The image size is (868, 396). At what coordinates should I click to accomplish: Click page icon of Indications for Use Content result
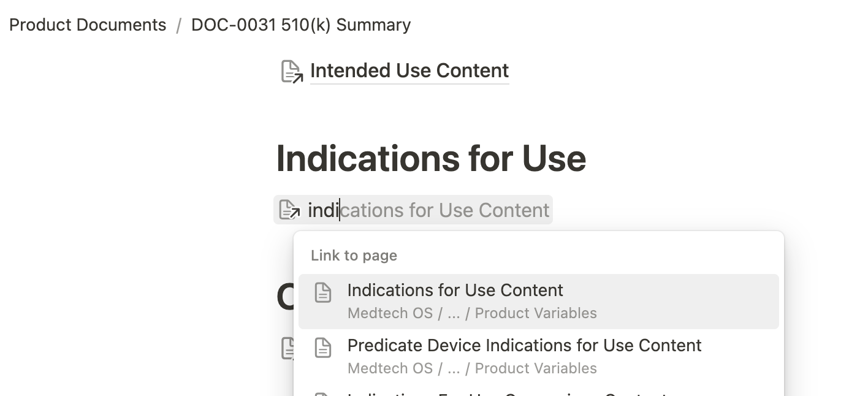[323, 293]
